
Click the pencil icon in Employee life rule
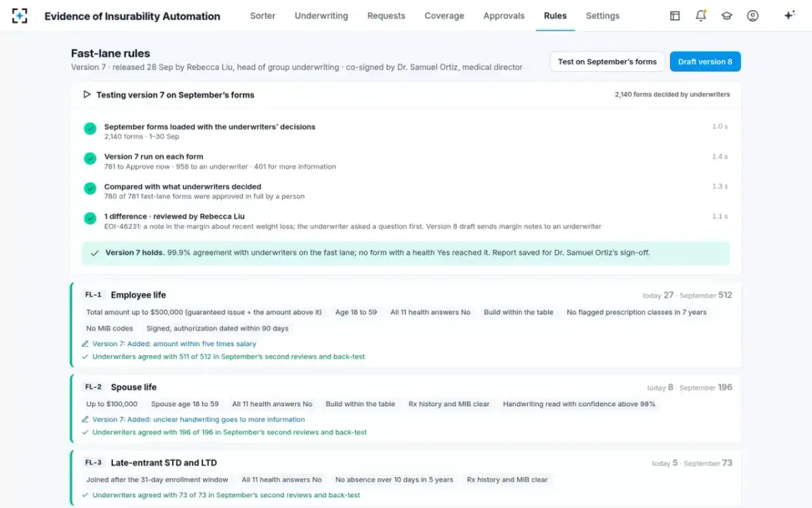85,344
